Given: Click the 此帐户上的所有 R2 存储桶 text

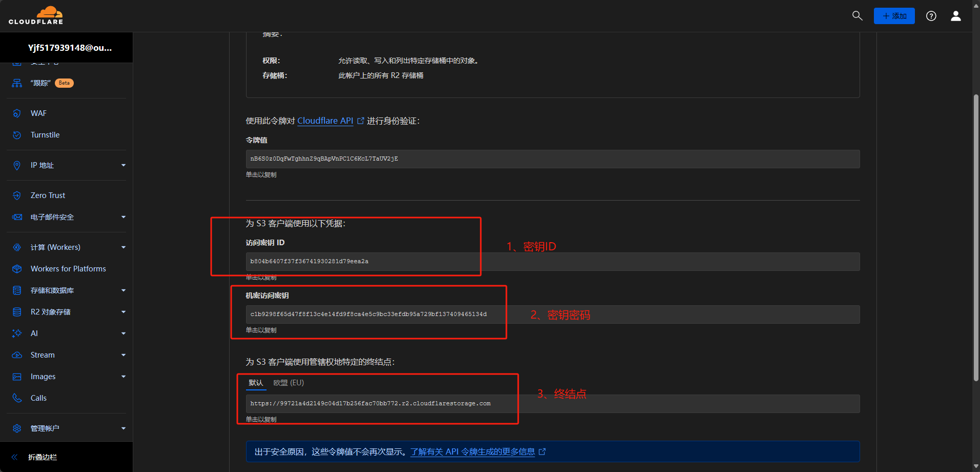Looking at the screenshot, I should 381,75.
